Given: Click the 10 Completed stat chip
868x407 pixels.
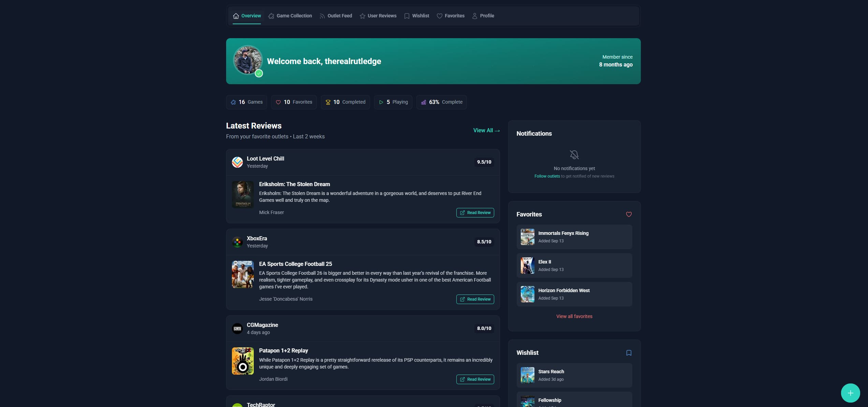Looking at the screenshot, I should (x=345, y=102).
